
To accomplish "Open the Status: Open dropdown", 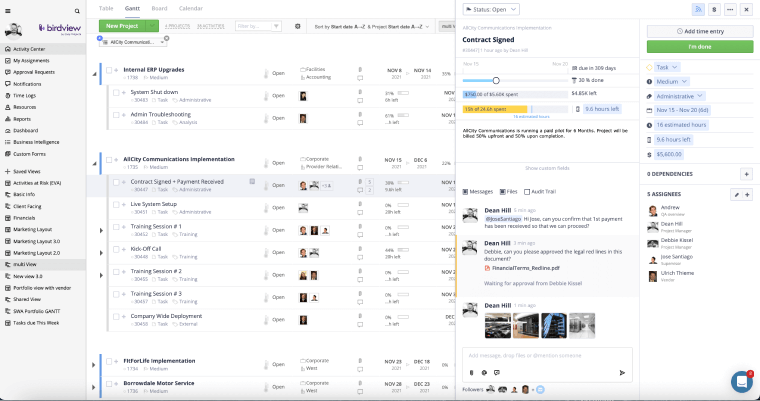I will pos(491,9).
